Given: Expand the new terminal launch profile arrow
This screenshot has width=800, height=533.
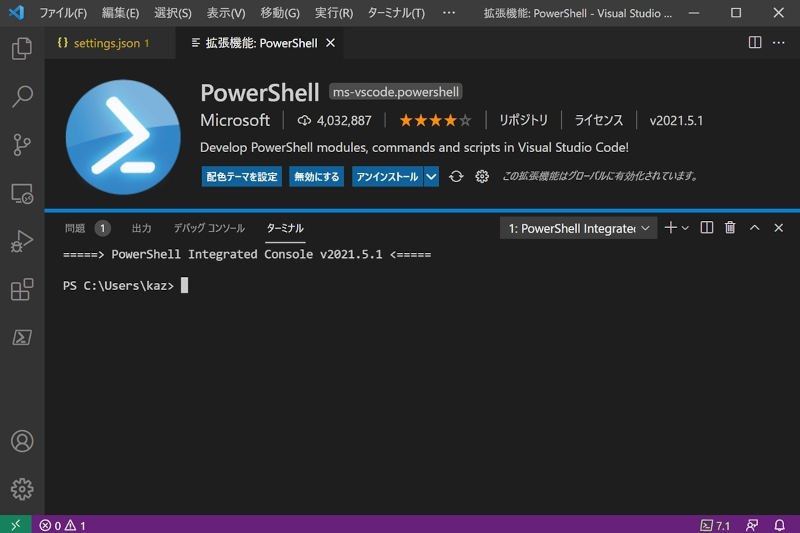Looking at the screenshot, I should coord(685,228).
